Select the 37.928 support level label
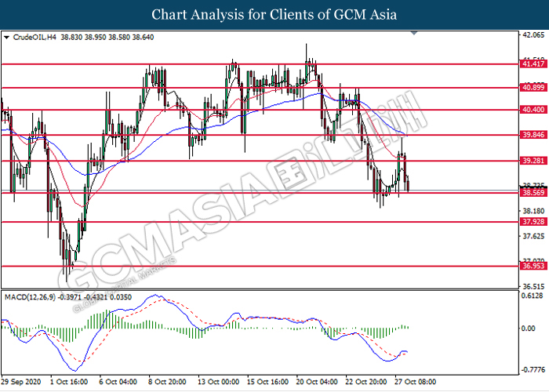 (x=533, y=222)
